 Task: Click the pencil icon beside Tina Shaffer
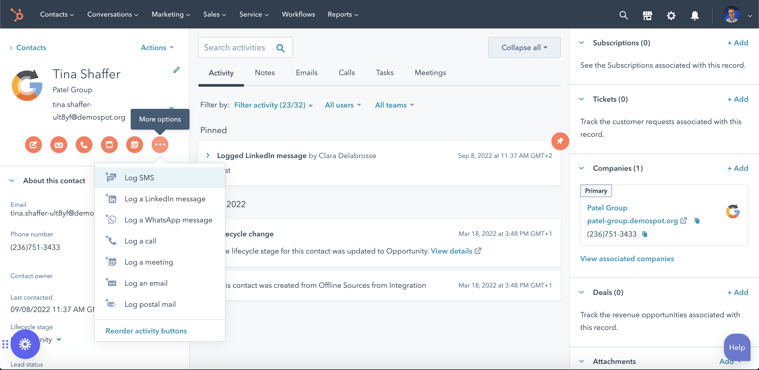(x=177, y=70)
